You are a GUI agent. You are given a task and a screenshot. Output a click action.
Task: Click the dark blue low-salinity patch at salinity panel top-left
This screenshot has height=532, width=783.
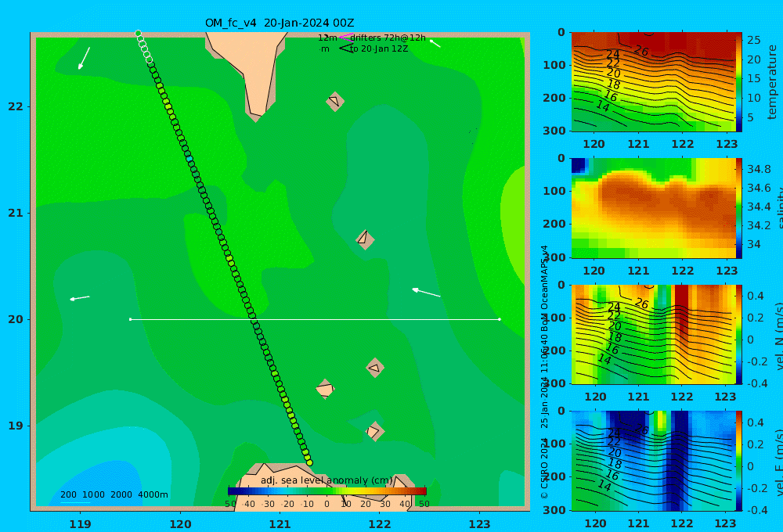pos(579,165)
